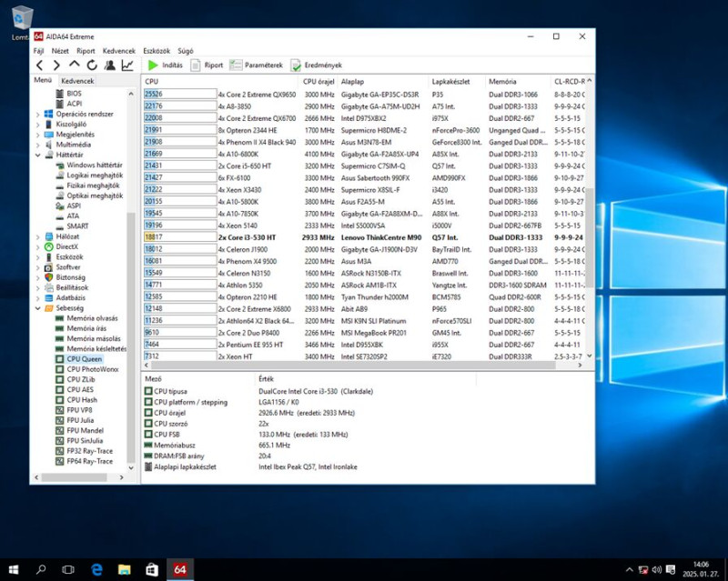728x581 pixels.
Task: Click the refresh icon in toolbar
Action: pos(92,65)
